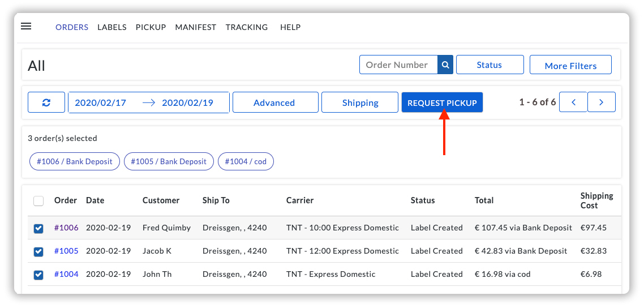The height and width of the screenshot is (308, 644).
Task: Click the Total column header
Action: [x=484, y=200]
